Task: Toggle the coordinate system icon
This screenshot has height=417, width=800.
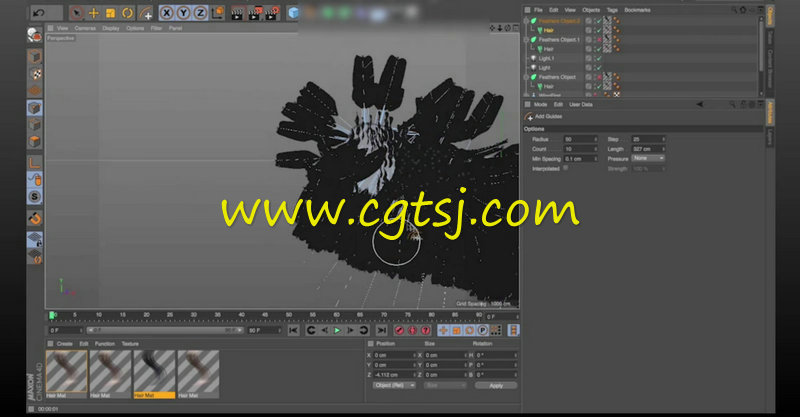Action: (218, 13)
